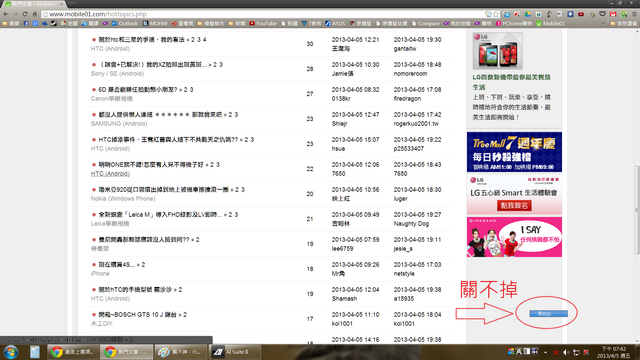
Task: Open the Windows Start button
Action: tap(11, 352)
